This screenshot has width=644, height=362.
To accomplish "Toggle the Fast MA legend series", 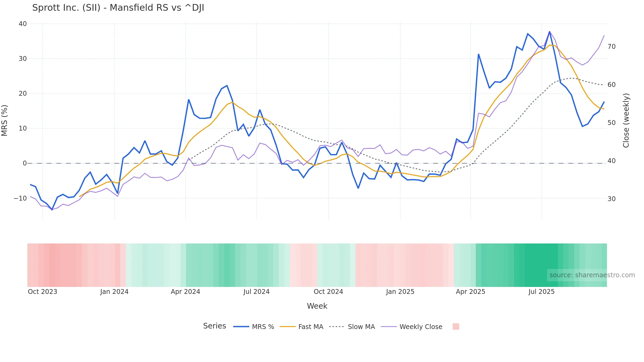I will pos(301,327).
